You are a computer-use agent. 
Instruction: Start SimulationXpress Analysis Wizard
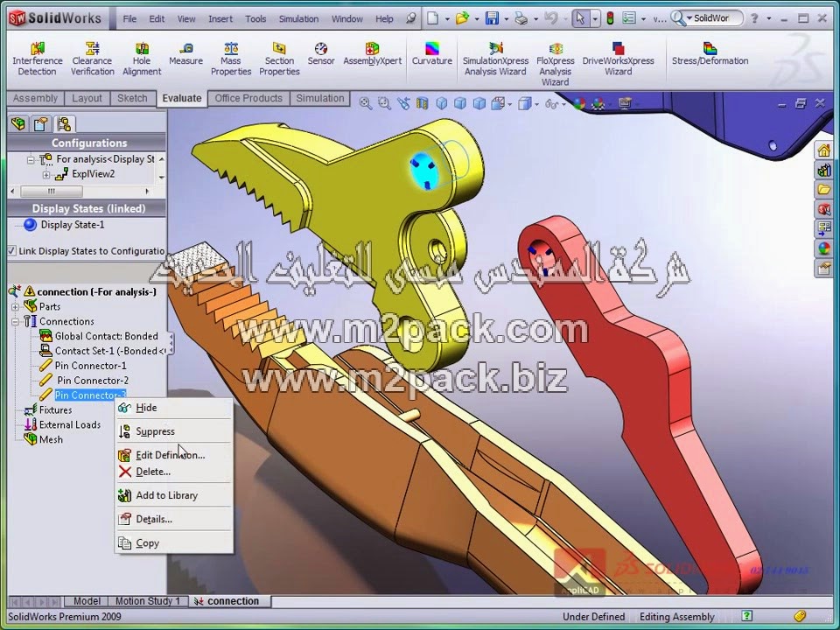[x=495, y=59]
